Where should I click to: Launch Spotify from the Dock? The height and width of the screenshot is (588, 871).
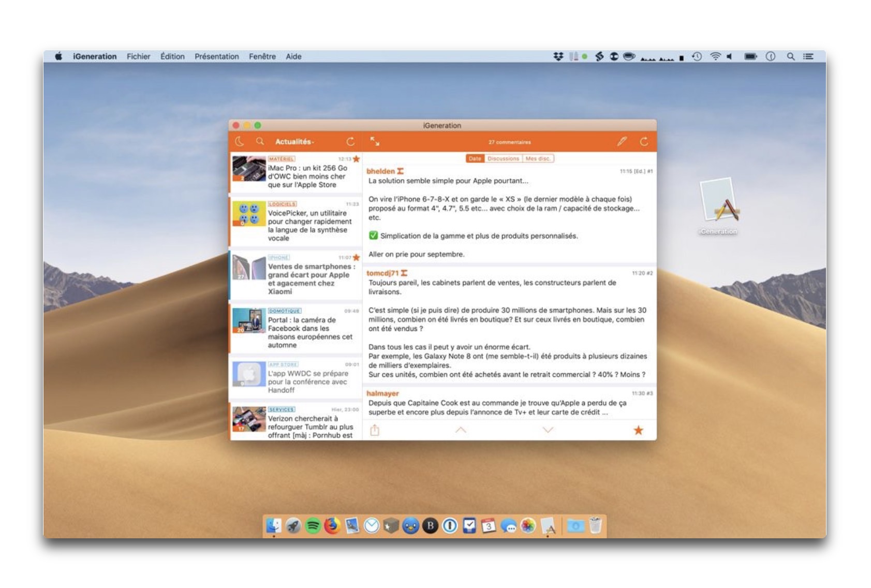[x=313, y=526]
